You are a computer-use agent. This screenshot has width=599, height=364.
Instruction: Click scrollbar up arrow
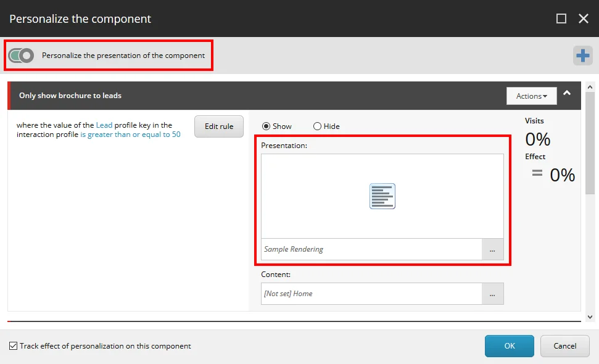(590, 87)
